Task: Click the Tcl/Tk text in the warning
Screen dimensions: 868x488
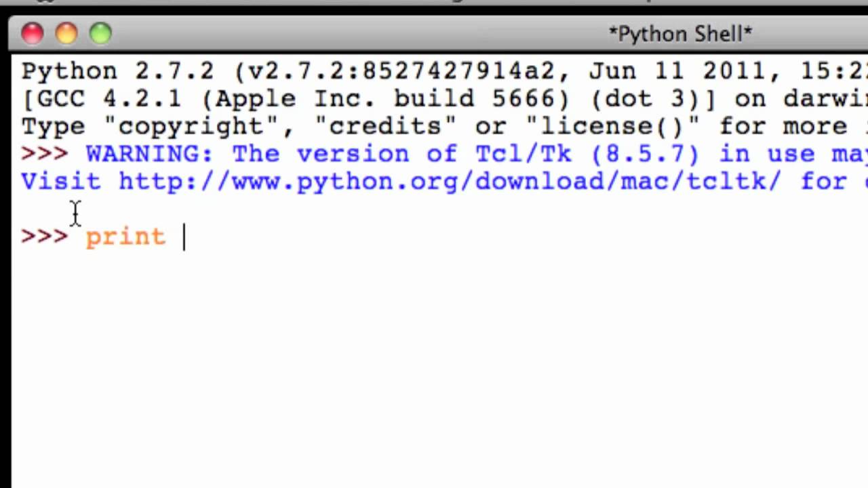Action: pos(524,154)
